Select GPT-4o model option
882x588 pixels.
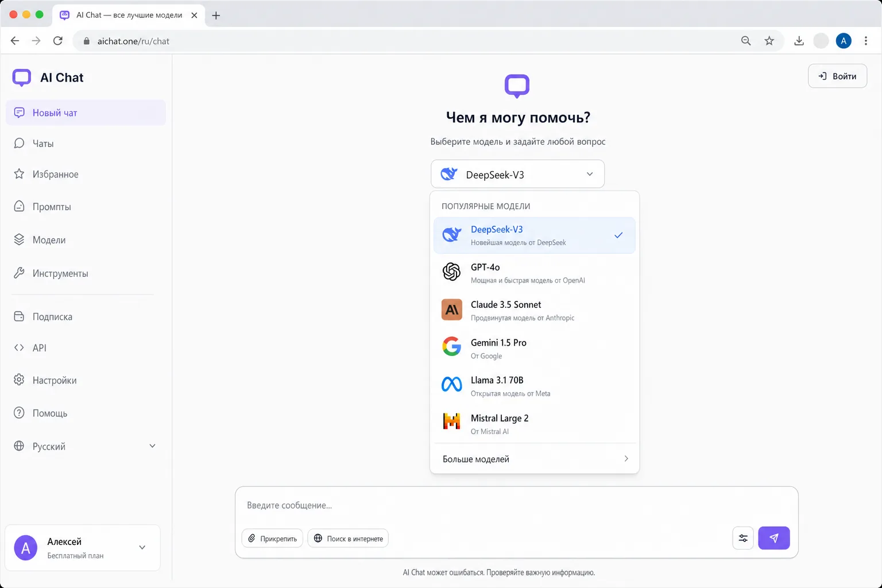tap(534, 273)
